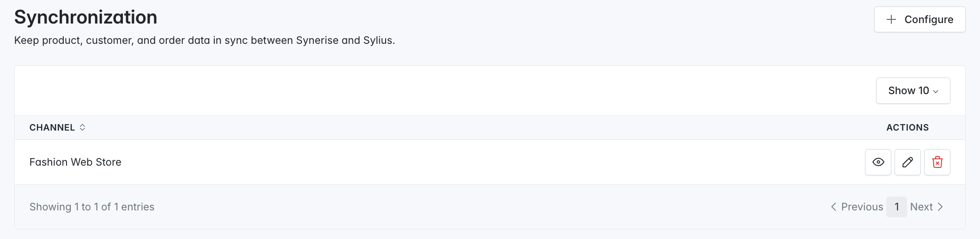This screenshot has height=239, width=980.
Task: Go to the Next page link
Action: [x=921, y=207]
